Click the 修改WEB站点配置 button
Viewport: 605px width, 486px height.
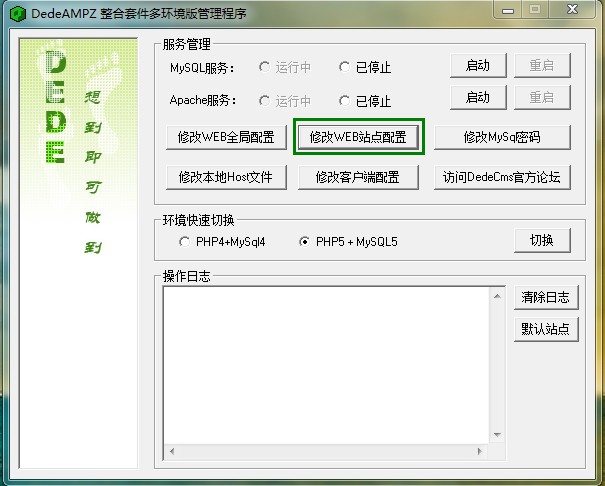[x=358, y=138]
